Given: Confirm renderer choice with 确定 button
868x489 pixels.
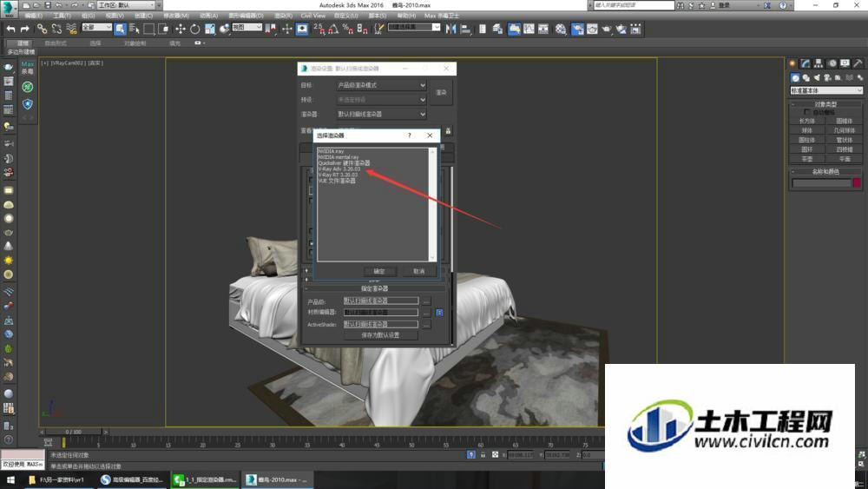Looking at the screenshot, I should click(379, 271).
